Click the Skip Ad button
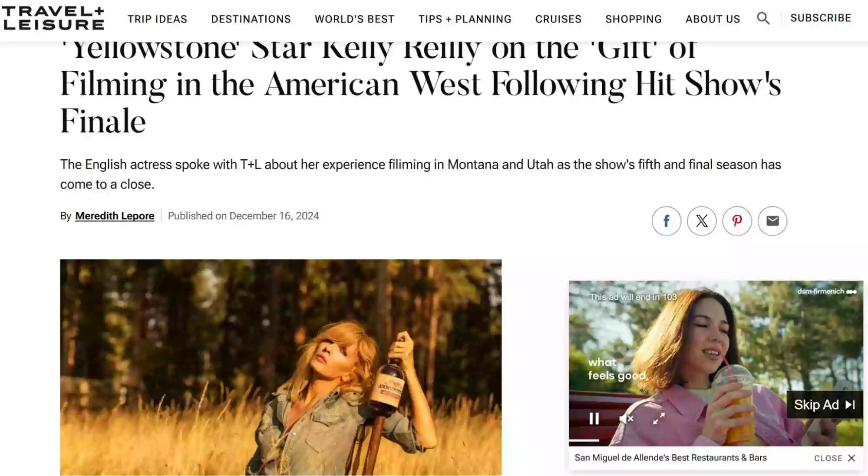The width and height of the screenshot is (868, 476). [x=824, y=404]
